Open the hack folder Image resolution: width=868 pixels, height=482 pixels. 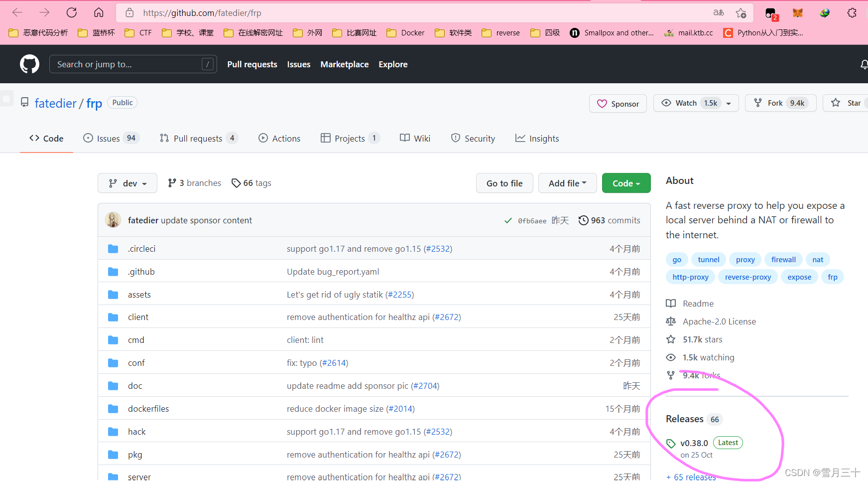[x=137, y=432]
